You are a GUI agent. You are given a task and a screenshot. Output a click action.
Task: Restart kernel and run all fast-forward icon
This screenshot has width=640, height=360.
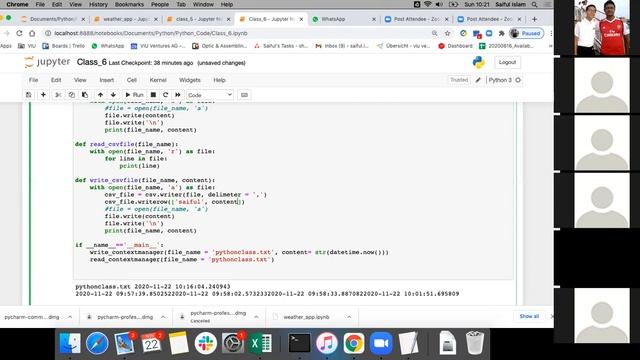(x=178, y=95)
